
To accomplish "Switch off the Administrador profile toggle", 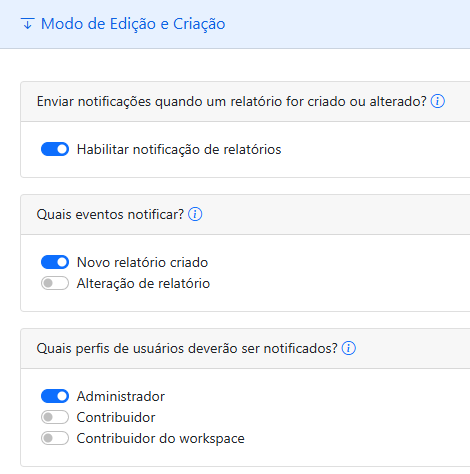I will (55, 396).
